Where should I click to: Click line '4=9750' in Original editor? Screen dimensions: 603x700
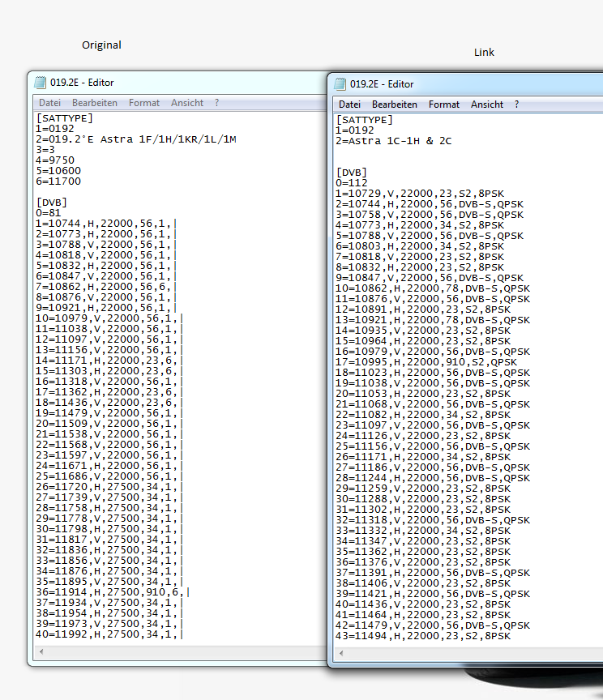tap(55, 160)
